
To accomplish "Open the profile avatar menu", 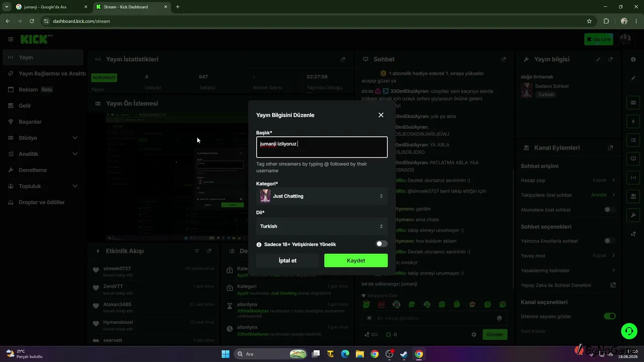I will coord(625,39).
